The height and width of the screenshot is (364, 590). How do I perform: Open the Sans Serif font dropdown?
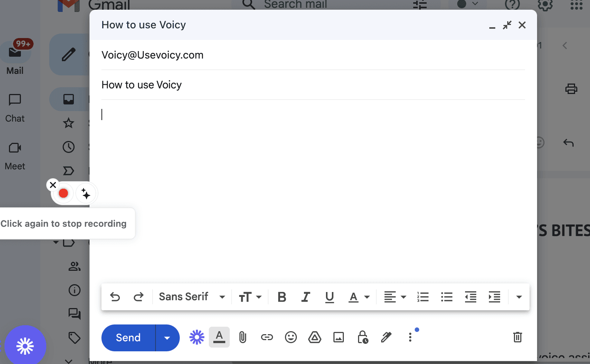tap(192, 297)
